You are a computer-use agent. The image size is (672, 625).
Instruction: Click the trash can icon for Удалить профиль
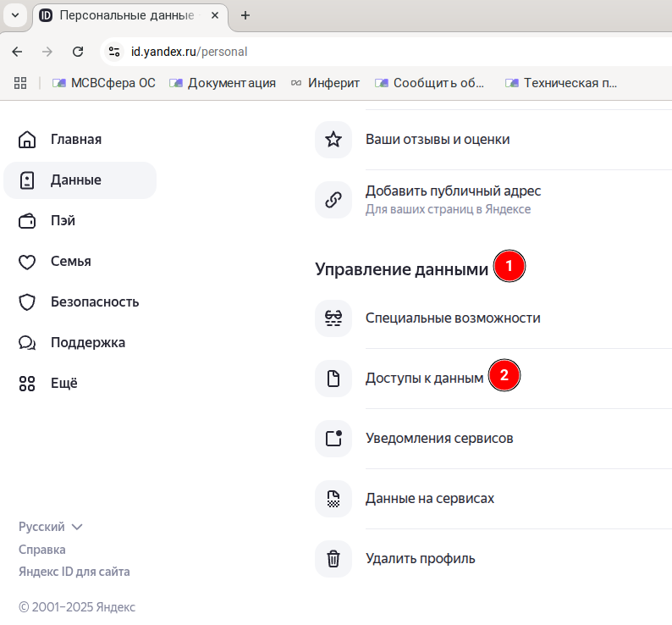pos(333,559)
